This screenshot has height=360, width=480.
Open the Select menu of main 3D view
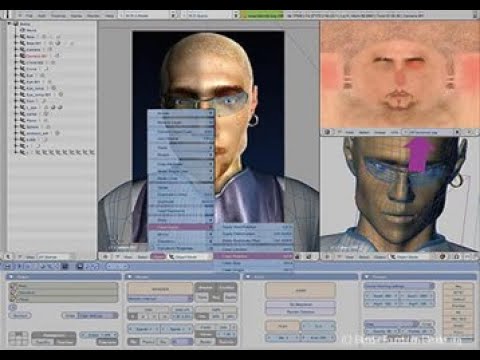142,257
